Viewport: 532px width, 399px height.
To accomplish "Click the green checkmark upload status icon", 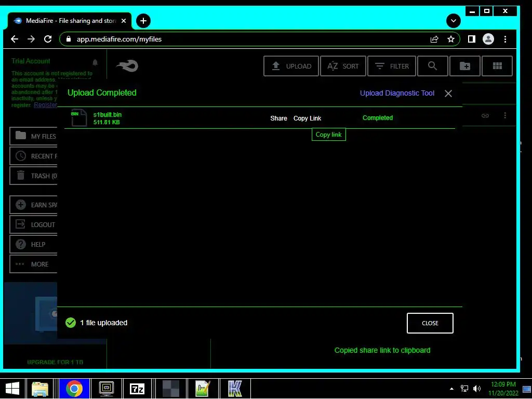I will coord(71,323).
